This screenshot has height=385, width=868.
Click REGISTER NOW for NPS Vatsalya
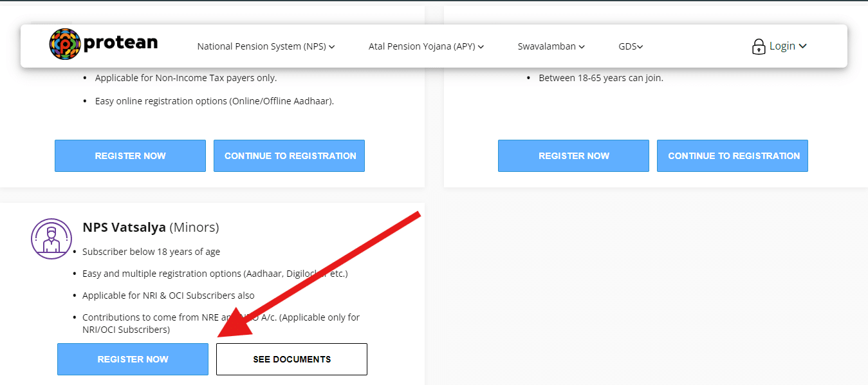pyautogui.click(x=133, y=359)
